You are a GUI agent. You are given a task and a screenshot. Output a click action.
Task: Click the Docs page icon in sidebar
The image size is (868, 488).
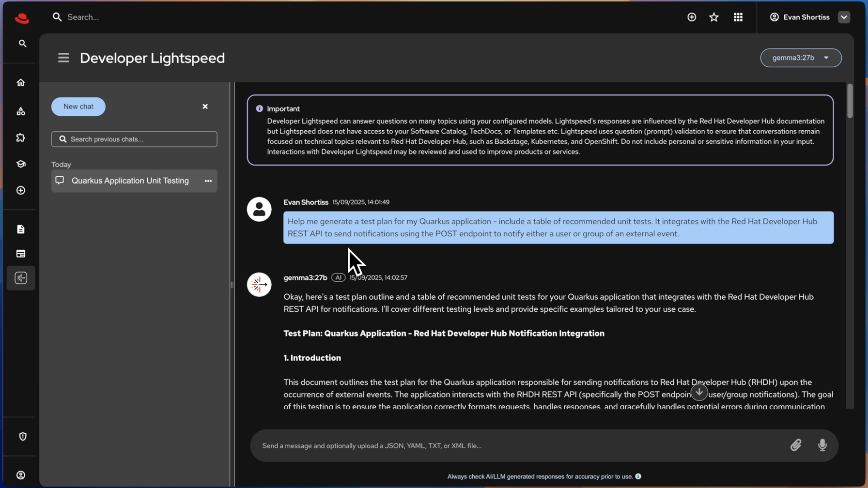[x=21, y=229]
